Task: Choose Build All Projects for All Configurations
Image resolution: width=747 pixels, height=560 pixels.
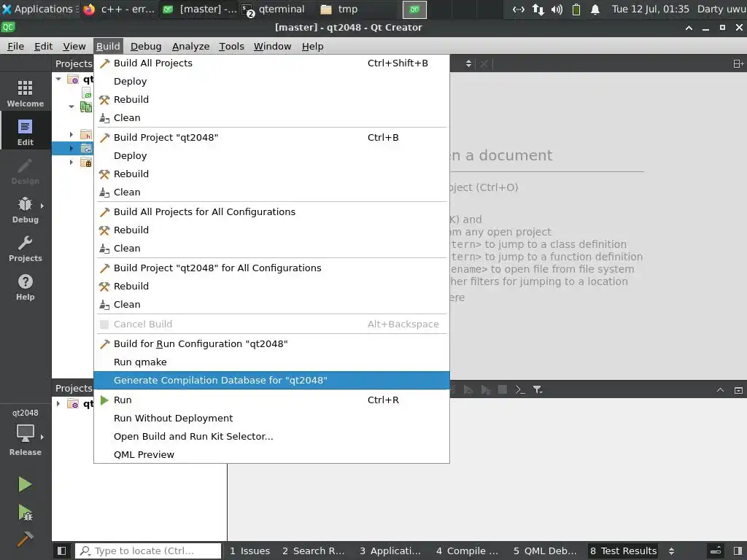Action: [271, 212]
